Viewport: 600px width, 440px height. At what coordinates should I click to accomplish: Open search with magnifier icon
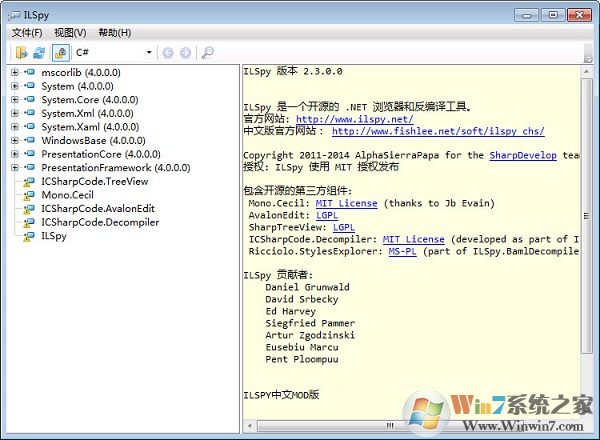(207, 52)
